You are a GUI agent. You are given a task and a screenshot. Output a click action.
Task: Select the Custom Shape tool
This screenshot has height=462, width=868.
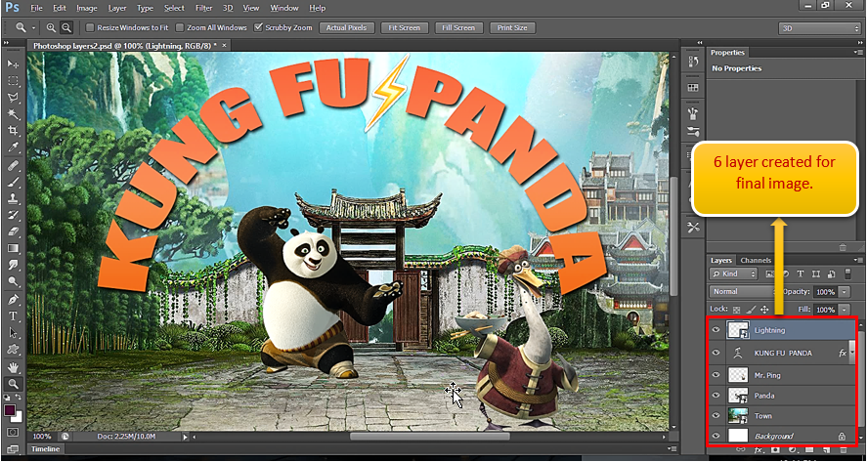click(14, 350)
